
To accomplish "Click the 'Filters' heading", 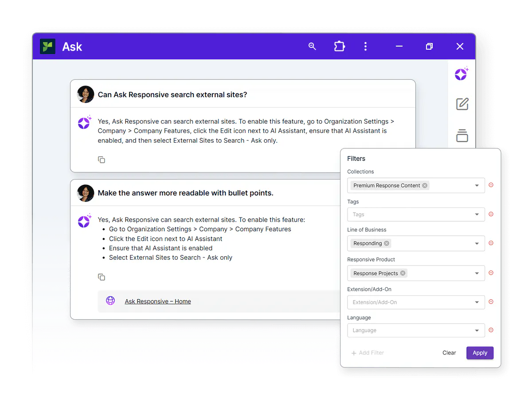I will click(x=356, y=158).
